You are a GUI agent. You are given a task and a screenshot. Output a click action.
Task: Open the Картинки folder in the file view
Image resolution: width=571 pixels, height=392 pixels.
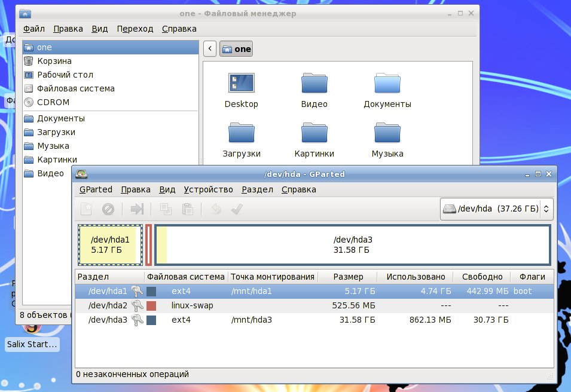(x=314, y=133)
